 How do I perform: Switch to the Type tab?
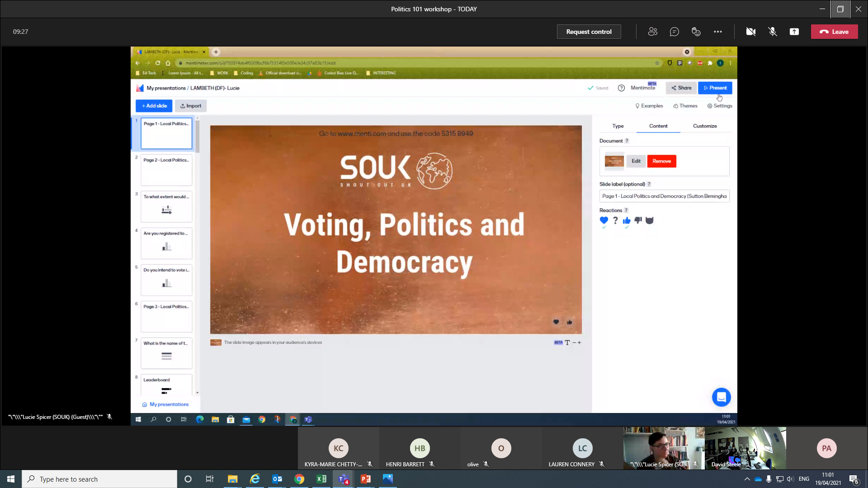(x=618, y=126)
